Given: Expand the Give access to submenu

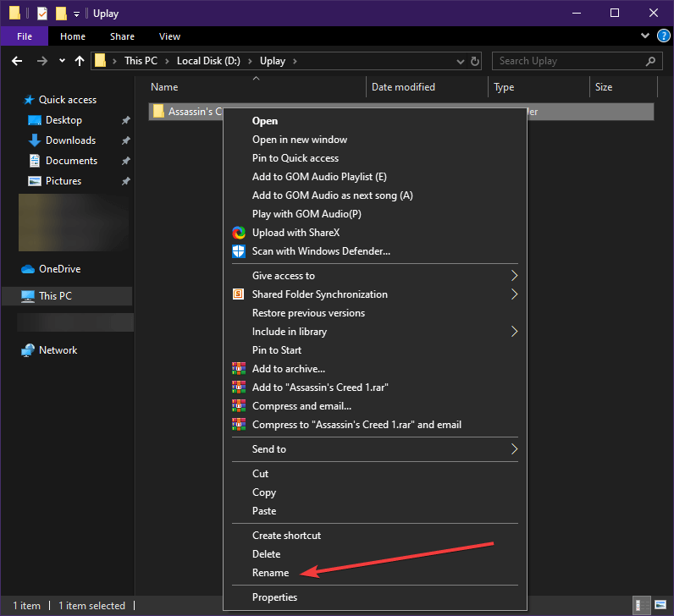Looking at the screenshot, I should (x=514, y=275).
